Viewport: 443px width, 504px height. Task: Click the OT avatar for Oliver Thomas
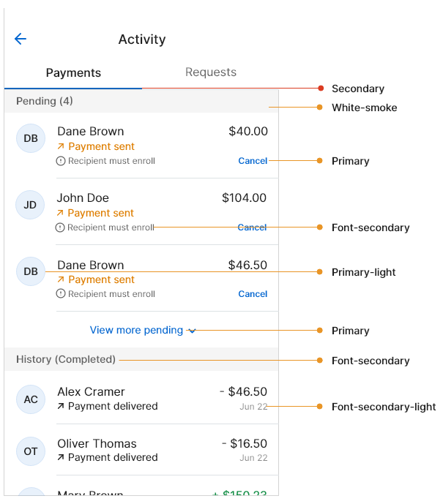coord(31,451)
